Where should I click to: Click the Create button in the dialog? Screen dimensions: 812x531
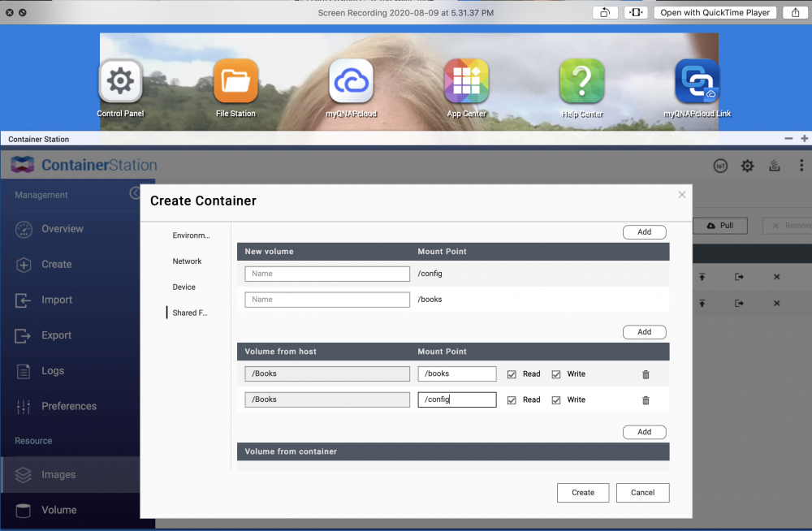coord(583,493)
